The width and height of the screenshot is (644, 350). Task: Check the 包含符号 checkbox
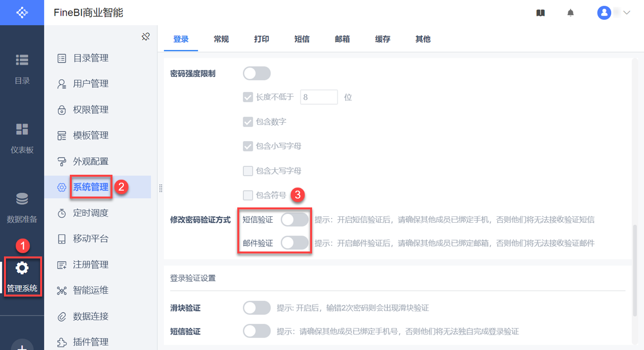click(x=248, y=195)
